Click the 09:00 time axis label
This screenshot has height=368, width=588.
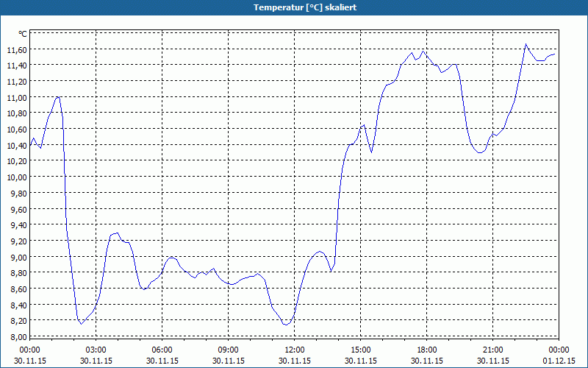229,350
